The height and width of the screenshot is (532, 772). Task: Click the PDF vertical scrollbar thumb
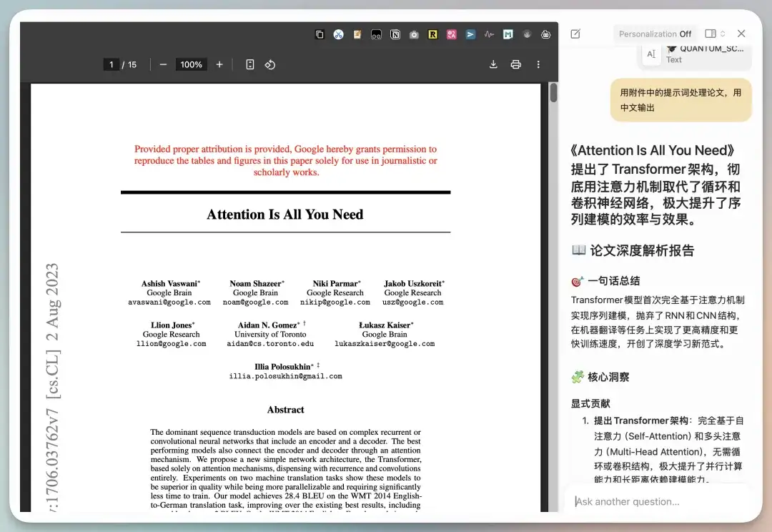pos(553,93)
